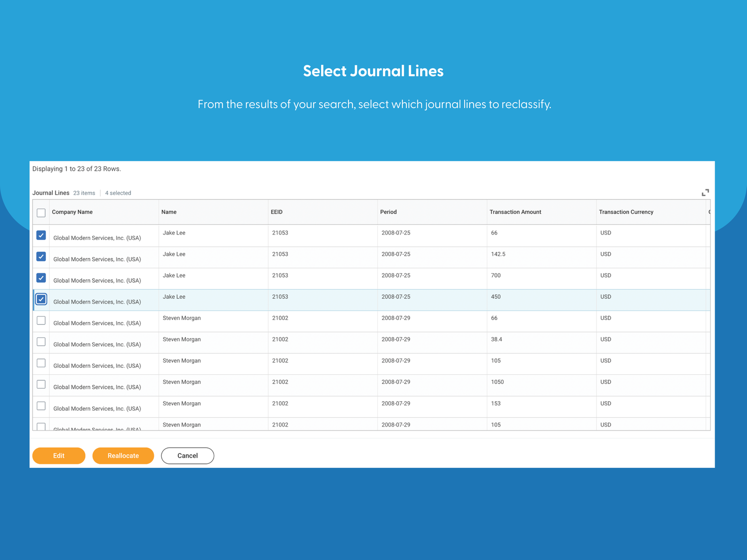Click the '4 selected' count label
The width and height of the screenshot is (747, 560).
point(118,193)
